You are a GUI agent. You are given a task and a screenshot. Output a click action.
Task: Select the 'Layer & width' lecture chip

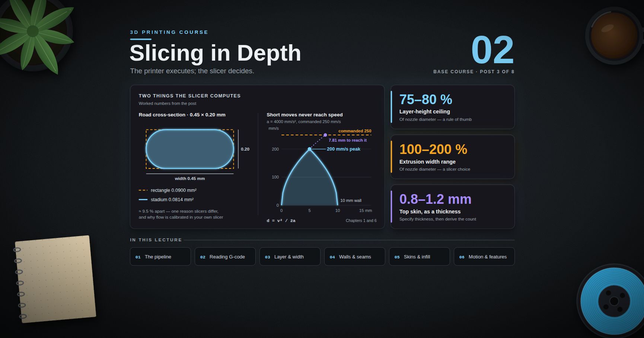click(290, 257)
